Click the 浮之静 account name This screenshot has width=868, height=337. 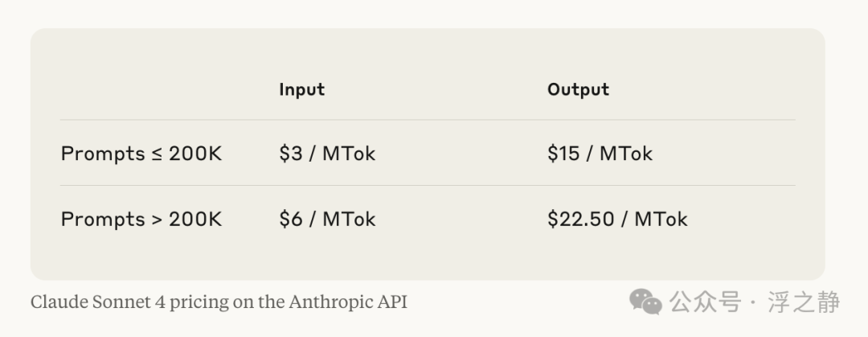point(804,302)
